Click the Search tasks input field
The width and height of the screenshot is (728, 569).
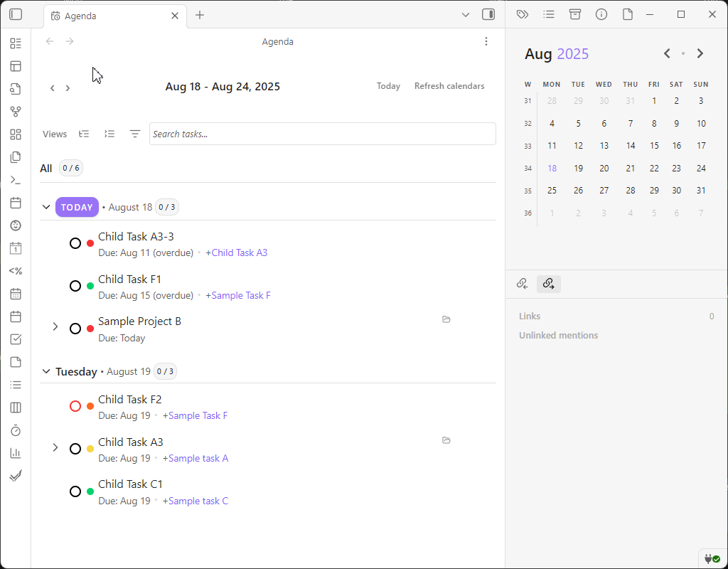323,134
